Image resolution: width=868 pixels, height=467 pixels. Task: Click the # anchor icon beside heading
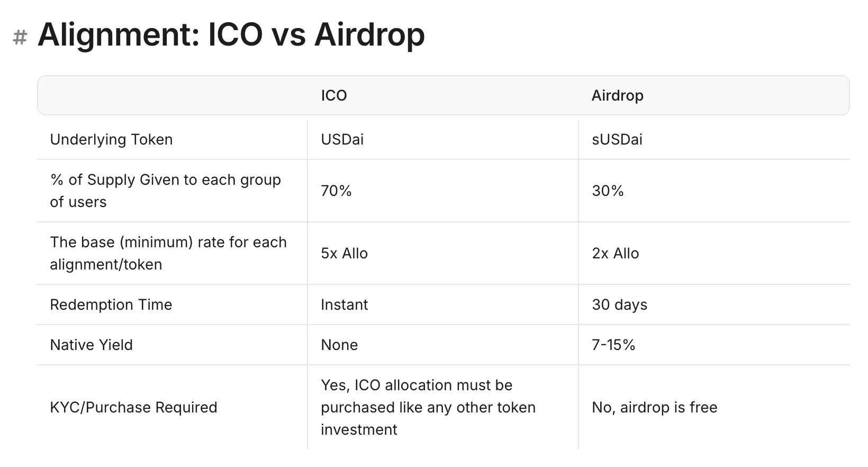click(x=20, y=37)
